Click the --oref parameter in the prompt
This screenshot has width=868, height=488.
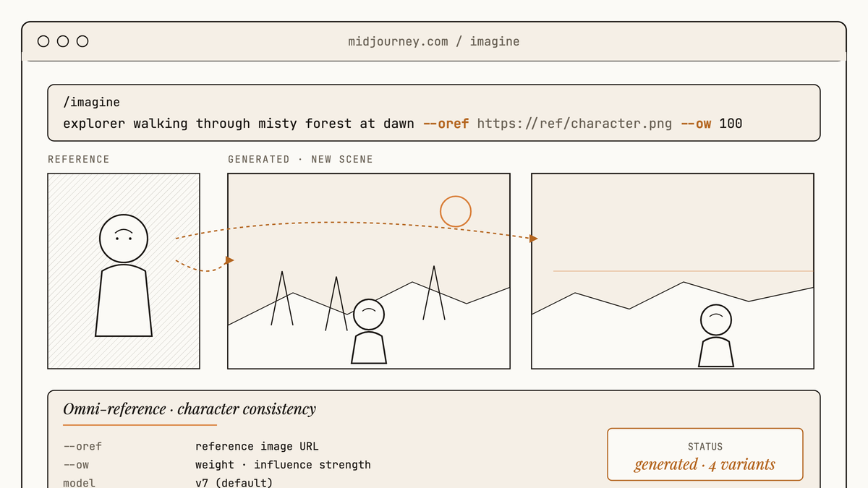click(x=446, y=124)
